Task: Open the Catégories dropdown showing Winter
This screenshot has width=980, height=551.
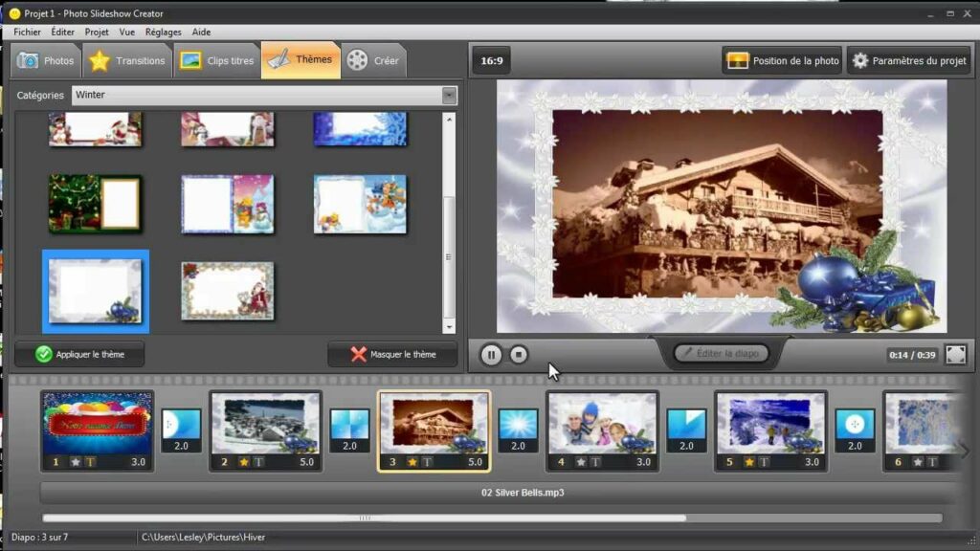Action: pyautogui.click(x=450, y=95)
